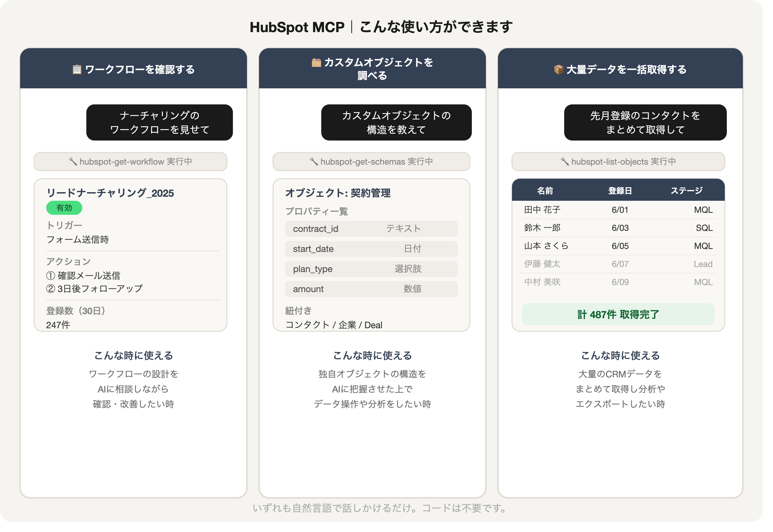Click the 紐付き label
Screen dimensions: 773x532
click(298, 311)
